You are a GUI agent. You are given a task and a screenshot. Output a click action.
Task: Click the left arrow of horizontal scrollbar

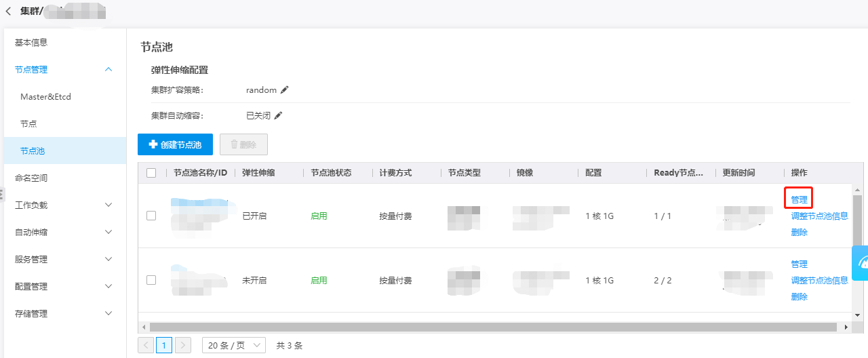click(x=143, y=327)
